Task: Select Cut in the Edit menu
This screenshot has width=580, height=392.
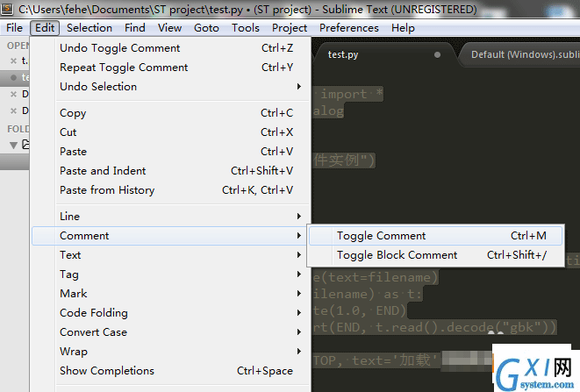Action: (170, 132)
